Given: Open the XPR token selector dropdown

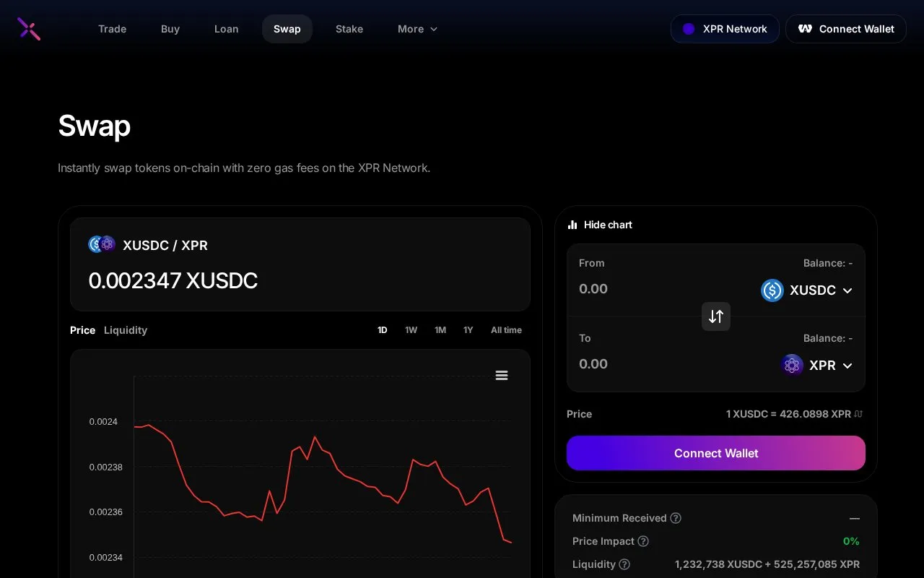Looking at the screenshot, I should click(817, 366).
